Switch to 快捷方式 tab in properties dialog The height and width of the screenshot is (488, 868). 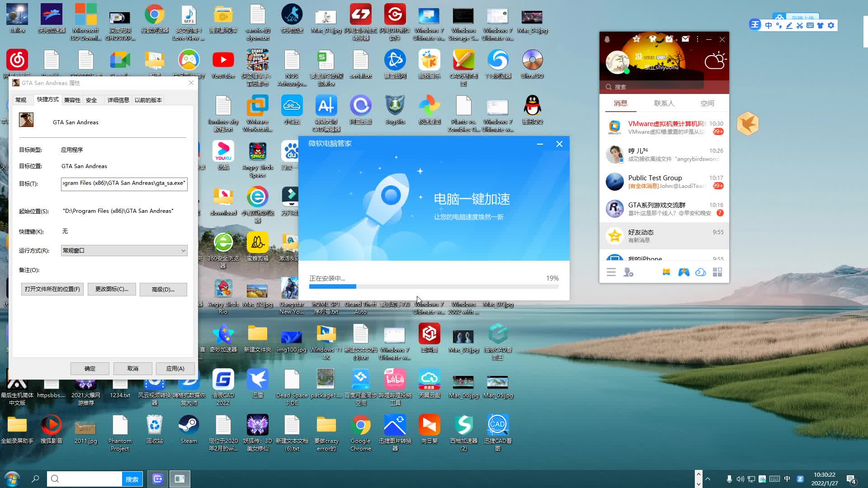(47, 99)
